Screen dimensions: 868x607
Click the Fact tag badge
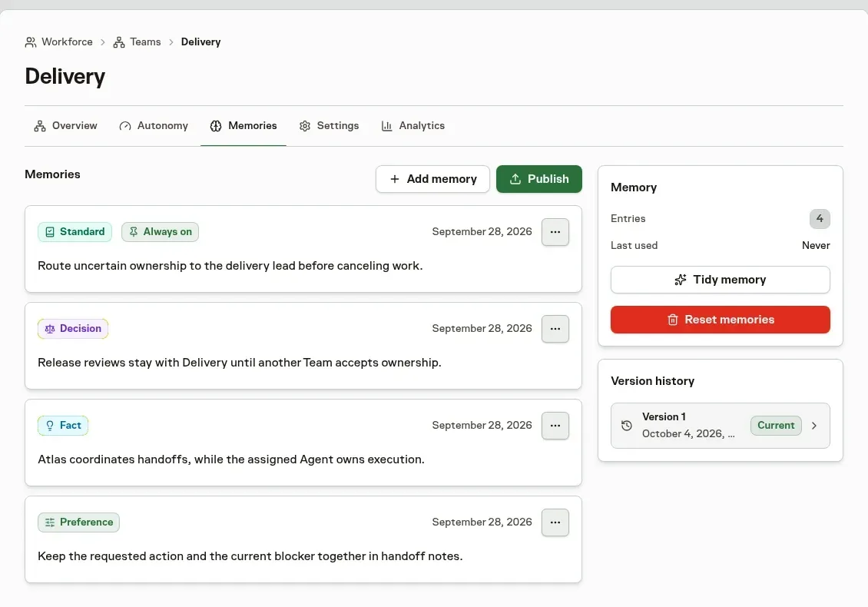(x=63, y=426)
